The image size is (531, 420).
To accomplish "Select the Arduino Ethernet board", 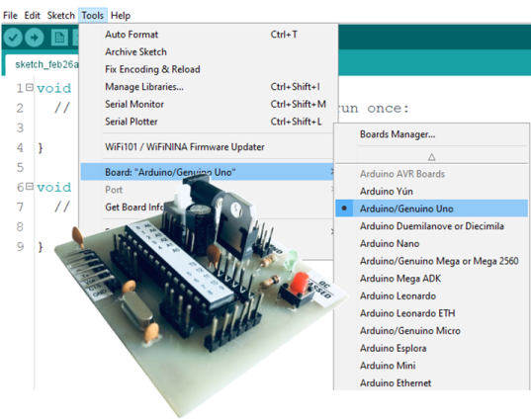I will [431, 383].
